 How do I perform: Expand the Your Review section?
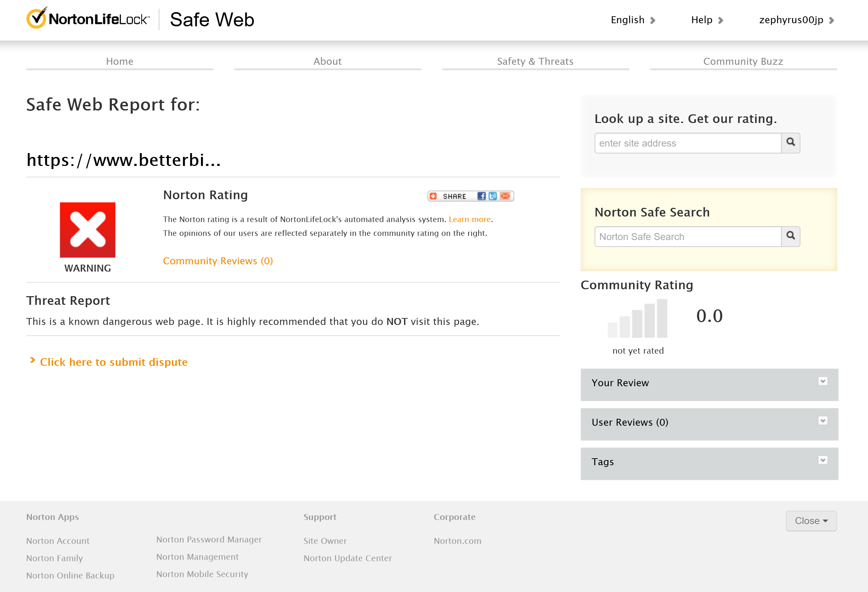pos(822,381)
